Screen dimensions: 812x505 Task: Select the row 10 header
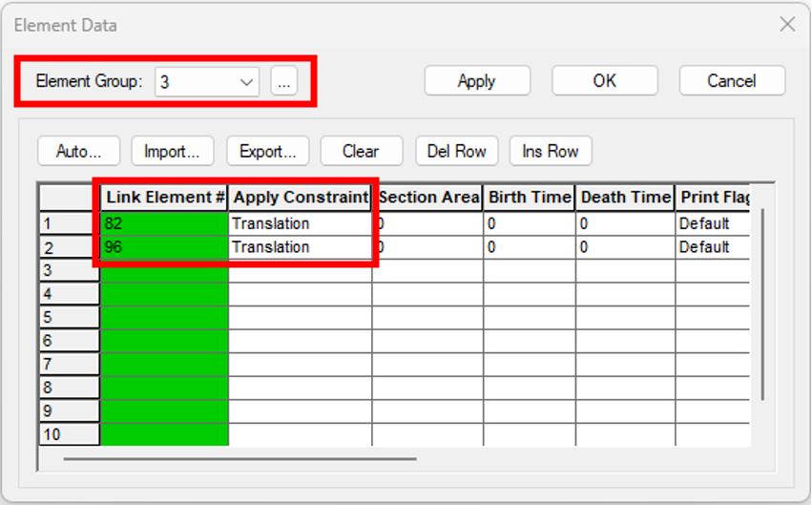tap(70, 434)
